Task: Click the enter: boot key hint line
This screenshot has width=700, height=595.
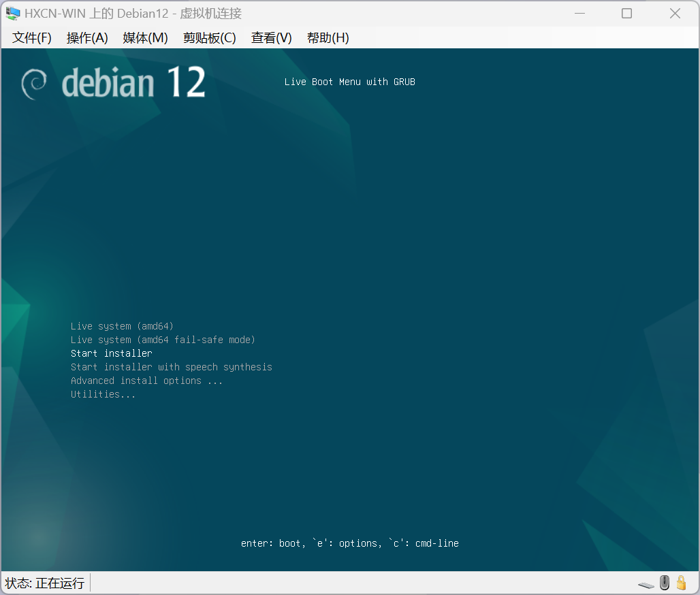Action: click(350, 543)
